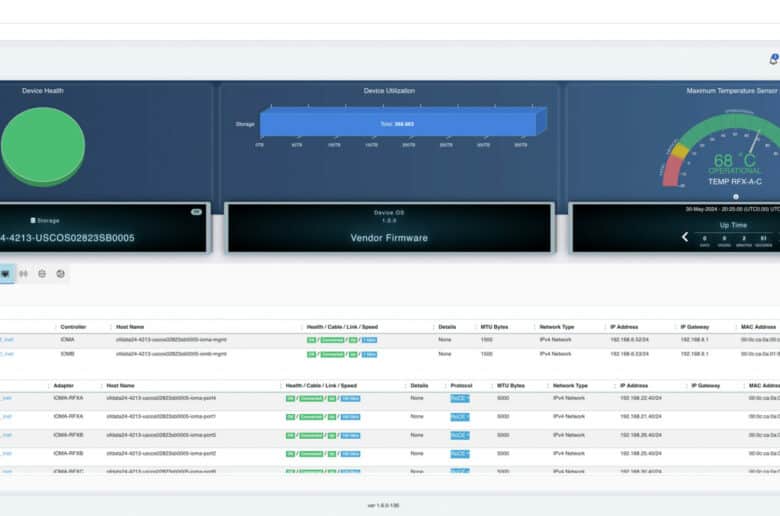This screenshot has height=516, width=780.
Task: Open the notification bell icon
Action: click(774, 59)
